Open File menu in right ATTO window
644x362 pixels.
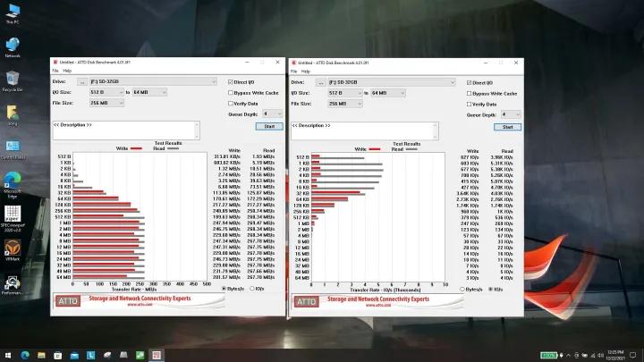click(293, 72)
